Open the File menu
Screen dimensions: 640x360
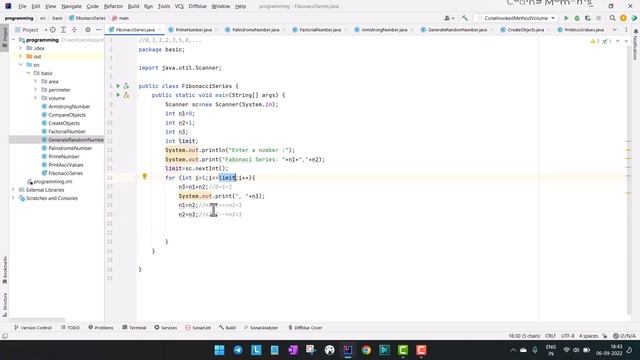tap(22, 6)
